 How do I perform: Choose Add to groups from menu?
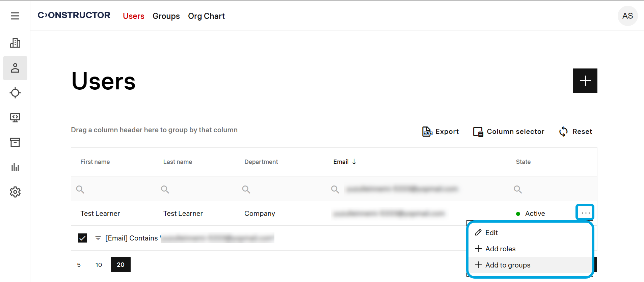(x=508, y=265)
